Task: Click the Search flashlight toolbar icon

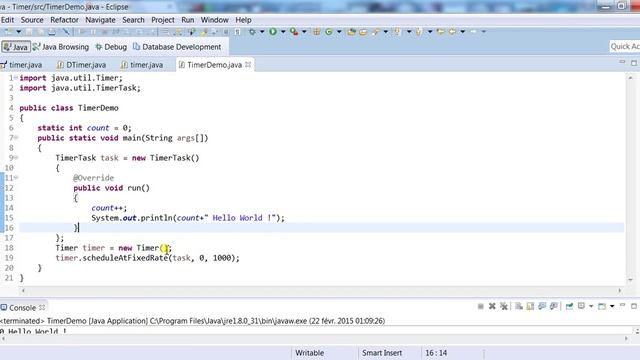Action: click(x=376, y=31)
